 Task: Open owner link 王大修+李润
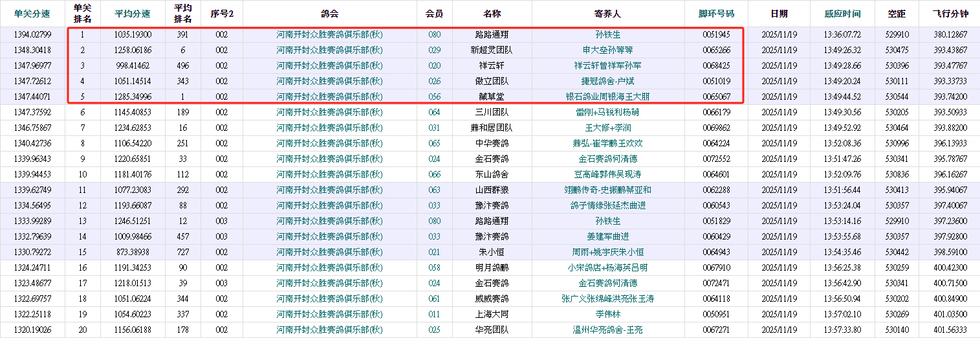point(607,128)
